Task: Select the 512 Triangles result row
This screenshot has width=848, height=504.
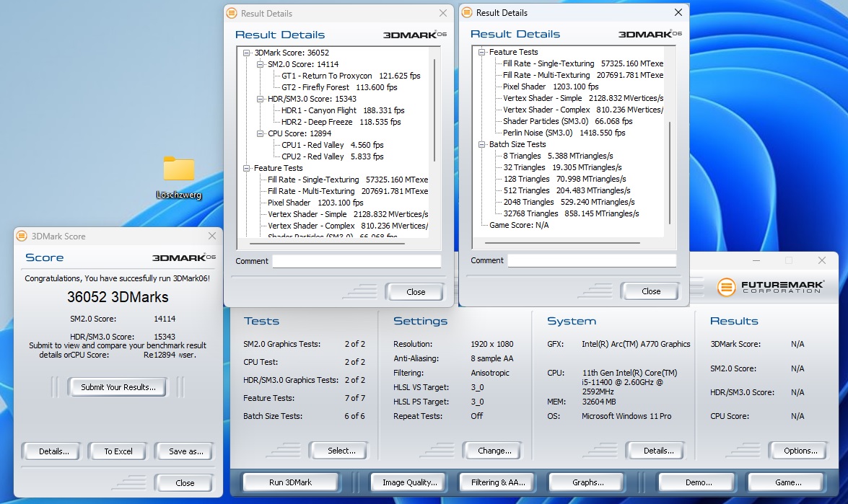Action: tap(567, 190)
